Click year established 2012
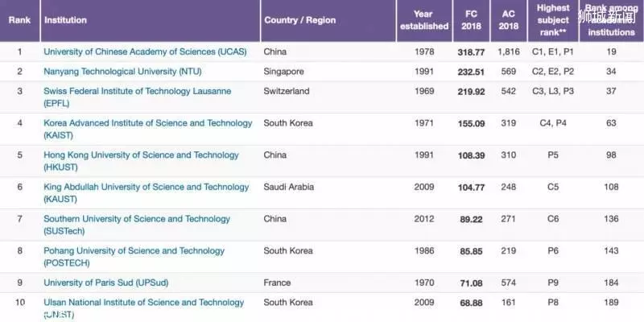Screen dimensions: 644x322 click(424, 219)
